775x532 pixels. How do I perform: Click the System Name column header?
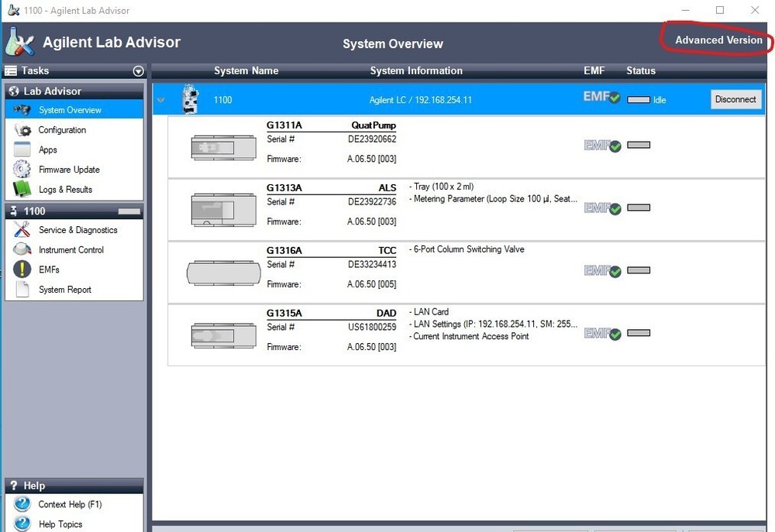click(x=246, y=70)
